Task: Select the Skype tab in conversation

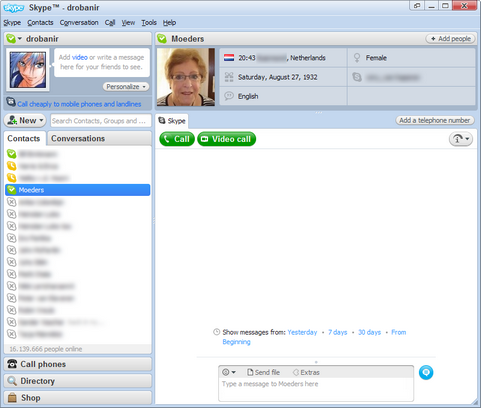Action: (x=172, y=121)
